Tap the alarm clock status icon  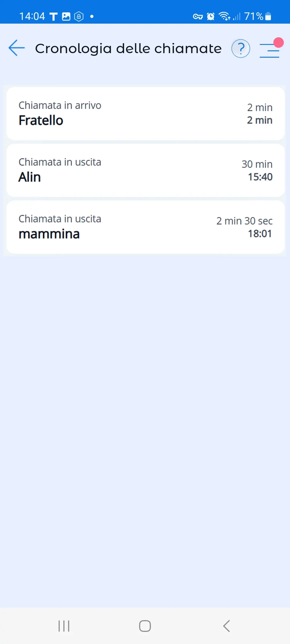(x=211, y=17)
